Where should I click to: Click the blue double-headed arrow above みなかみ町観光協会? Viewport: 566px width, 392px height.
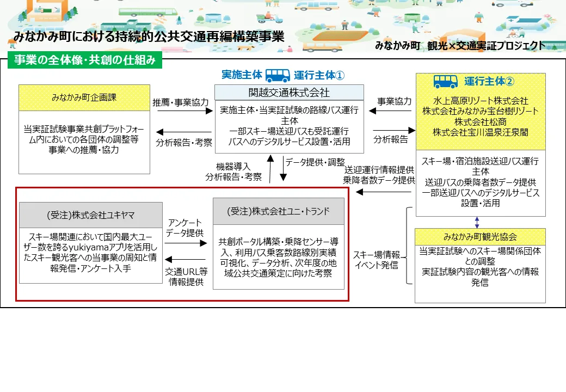pos(477,222)
